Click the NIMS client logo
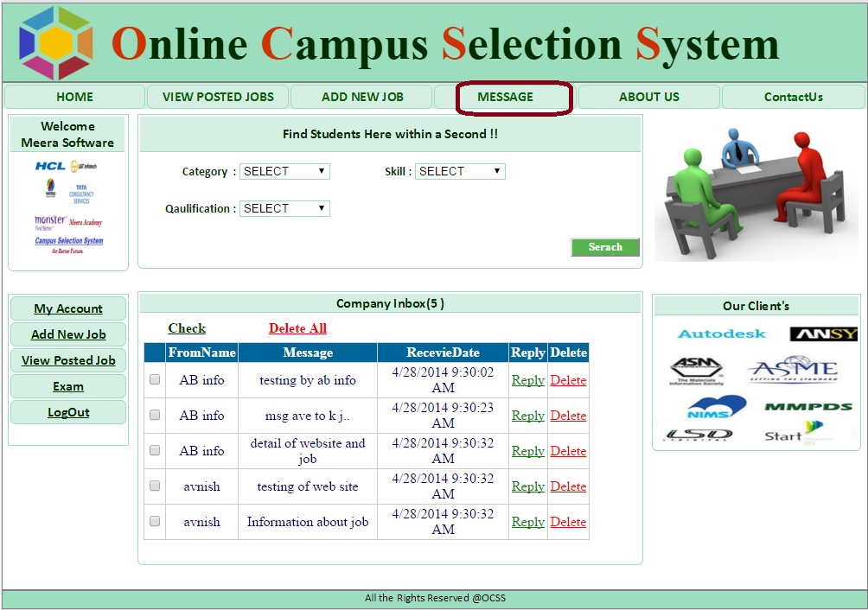Screen dimensions: 868x610 click(x=717, y=406)
